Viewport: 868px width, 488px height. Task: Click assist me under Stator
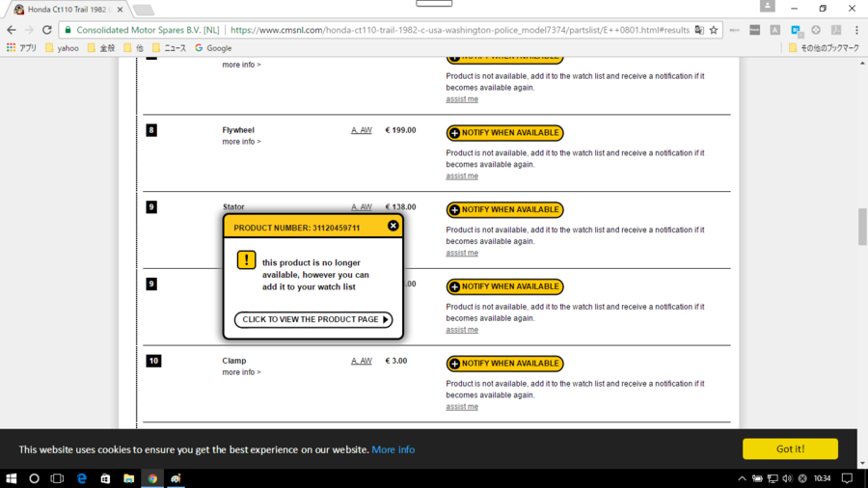[462, 253]
